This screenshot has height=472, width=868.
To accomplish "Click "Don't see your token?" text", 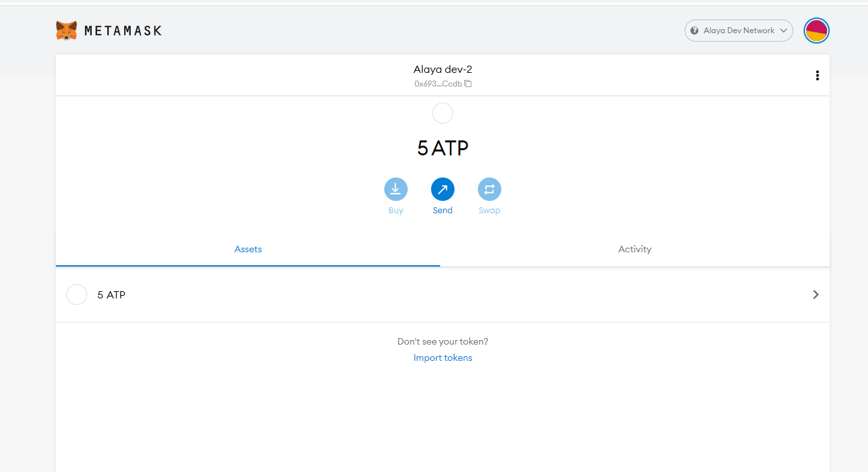I will point(443,341).
